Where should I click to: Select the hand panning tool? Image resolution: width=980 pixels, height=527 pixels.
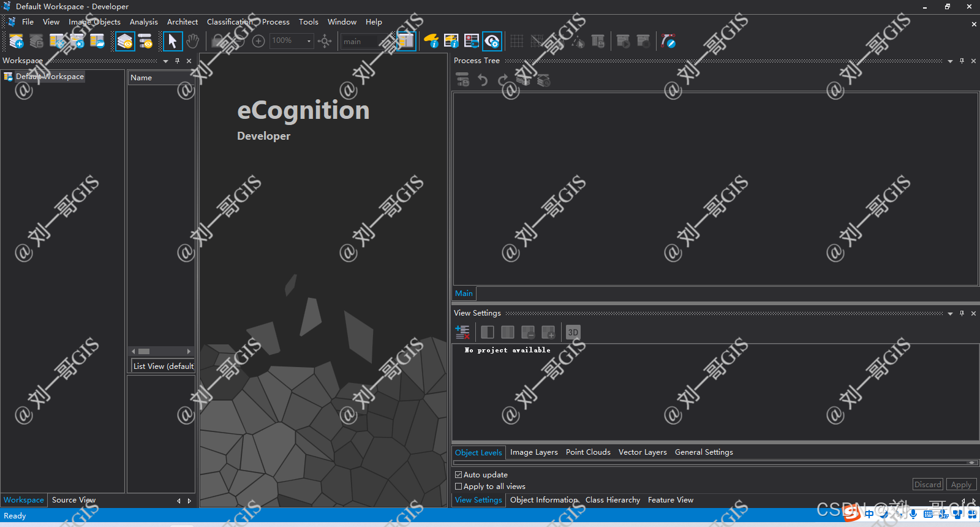pyautogui.click(x=193, y=41)
